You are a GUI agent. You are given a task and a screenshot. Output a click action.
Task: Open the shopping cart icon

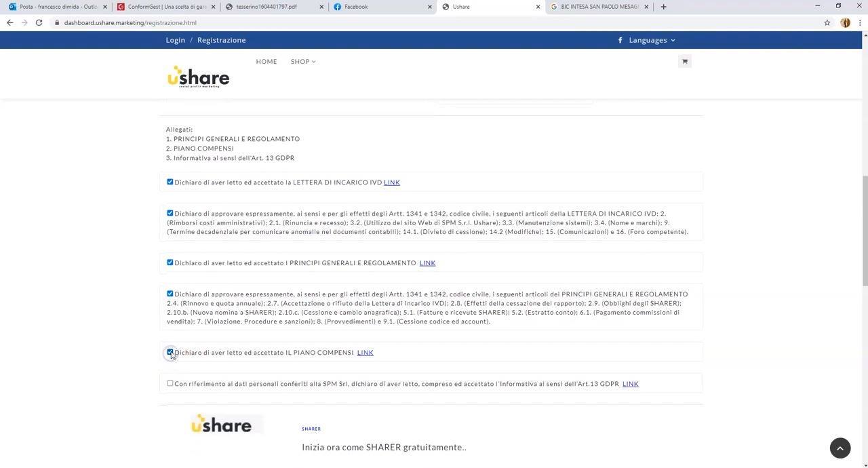pyautogui.click(x=684, y=62)
